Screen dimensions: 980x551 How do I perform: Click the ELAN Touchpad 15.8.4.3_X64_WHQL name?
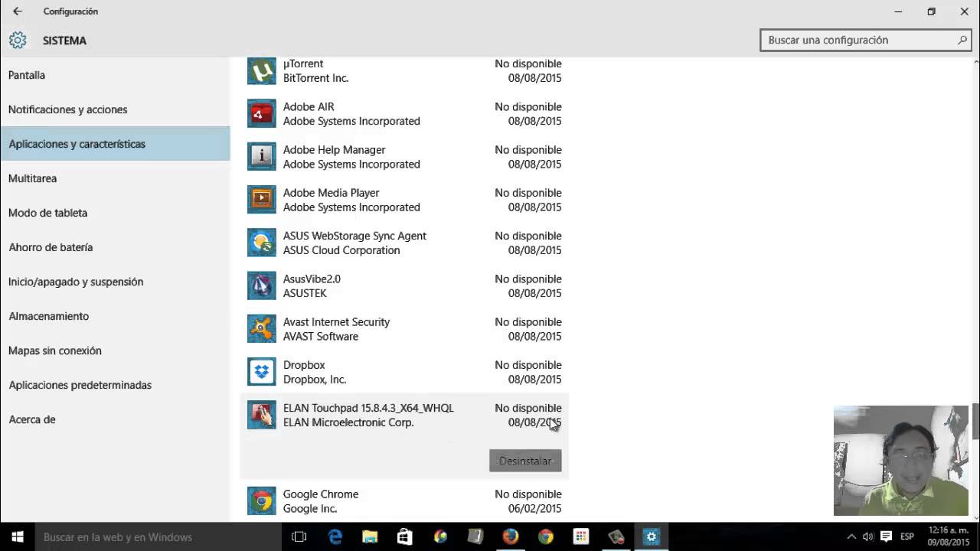[x=368, y=408]
